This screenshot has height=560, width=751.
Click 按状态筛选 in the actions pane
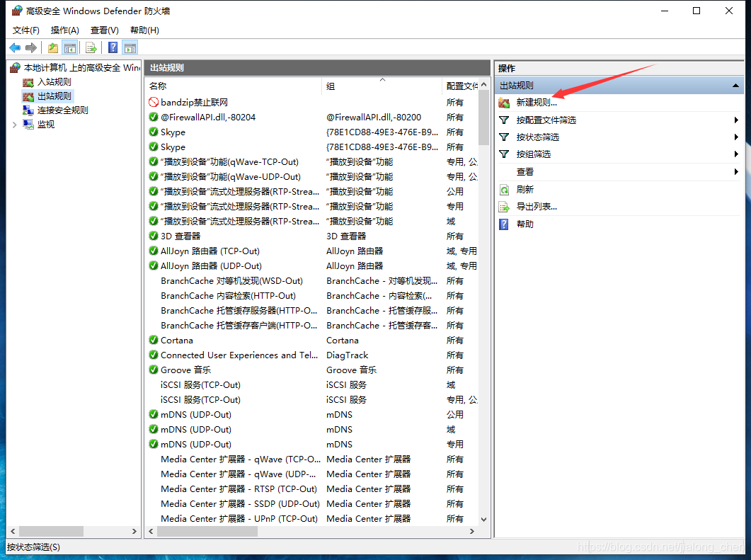(x=537, y=137)
